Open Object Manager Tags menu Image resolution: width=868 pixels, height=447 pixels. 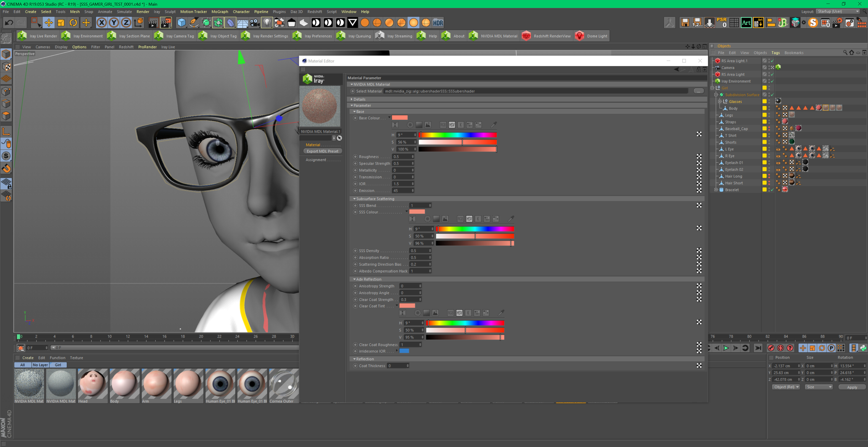click(775, 52)
